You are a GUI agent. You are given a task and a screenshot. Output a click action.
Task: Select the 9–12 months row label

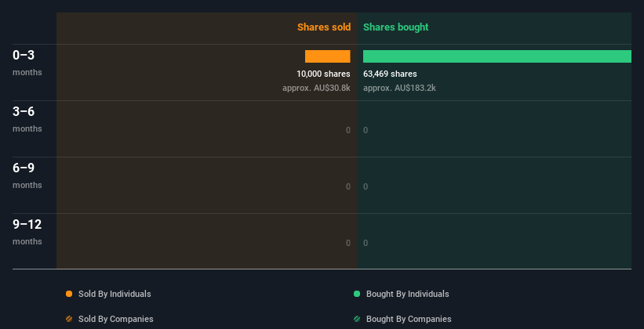[x=27, y=232]
